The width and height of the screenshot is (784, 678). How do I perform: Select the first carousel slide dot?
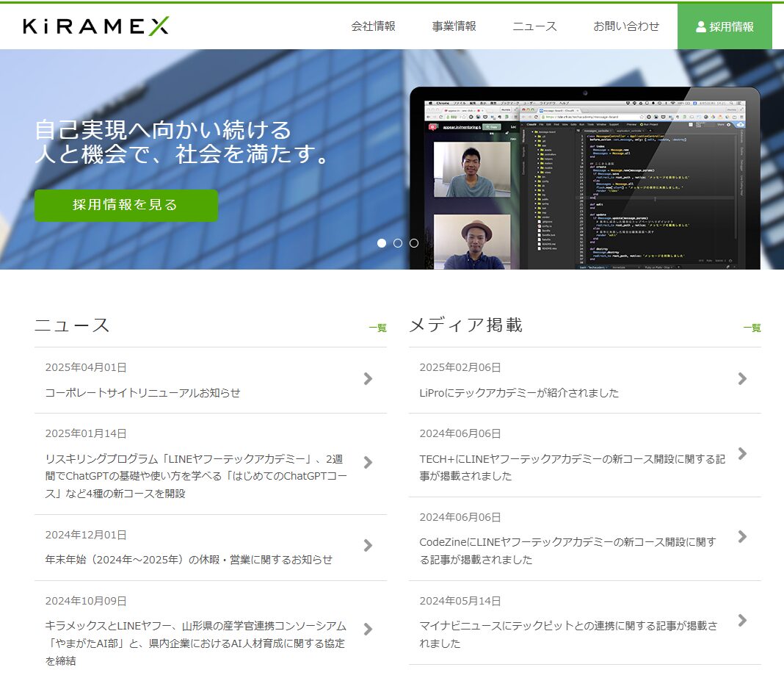pyautogui.click(x=382, y=243)
